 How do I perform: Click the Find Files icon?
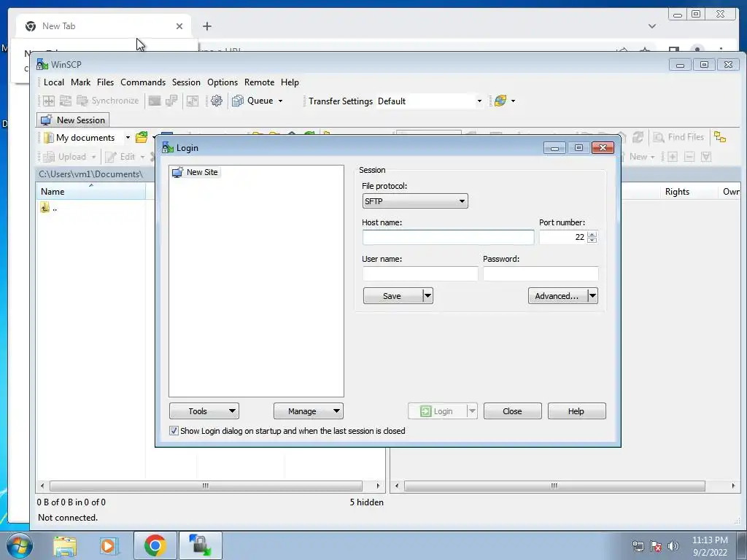(659, 137)
